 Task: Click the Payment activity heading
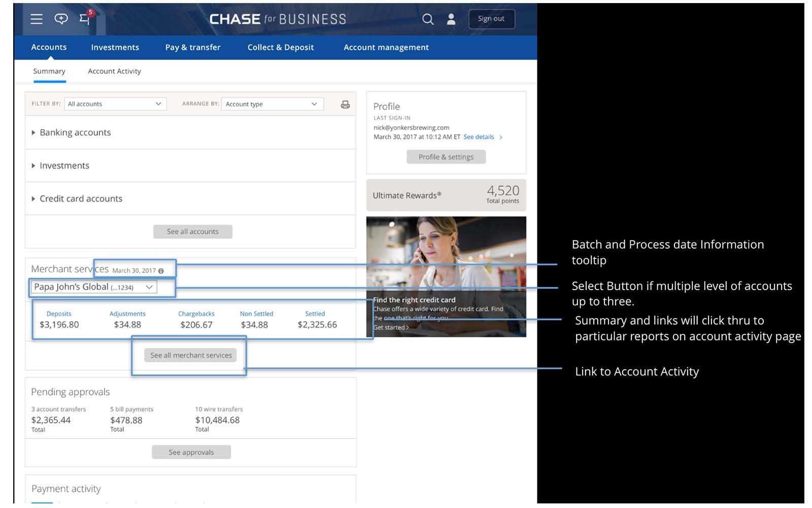pyautogui.click(x=66, y=489)
